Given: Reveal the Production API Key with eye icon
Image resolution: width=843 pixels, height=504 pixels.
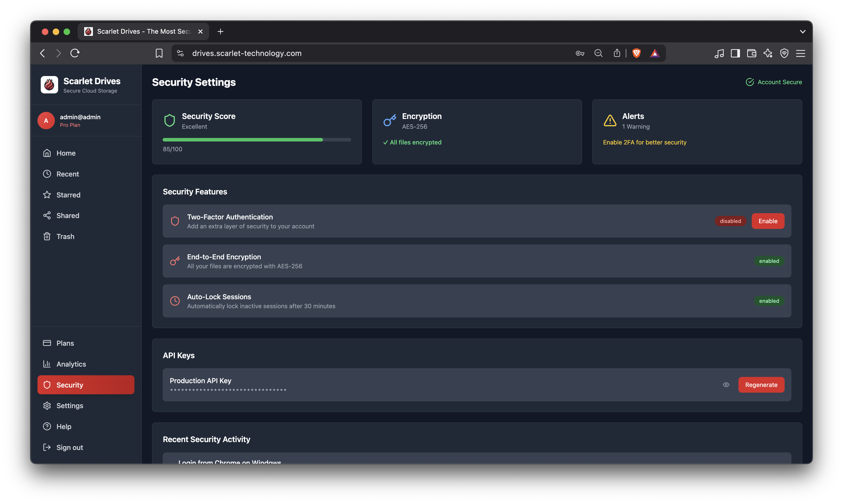Looking at the screenshot, I should [726, 385].
